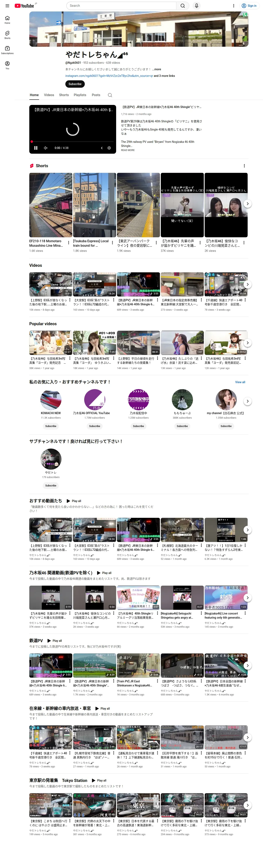Play all 在来線・新幹線の車内放送 playlist

pyautogui.click(x=102, y=709)
